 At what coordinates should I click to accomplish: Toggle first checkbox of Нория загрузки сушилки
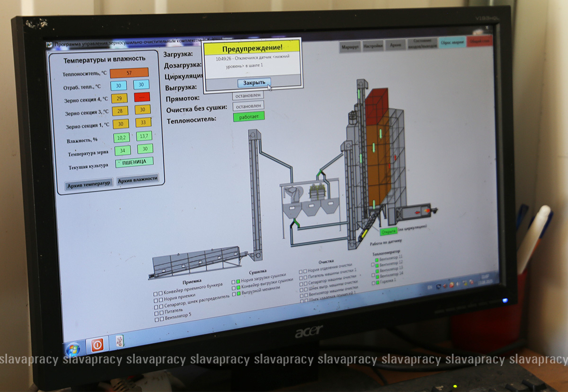point(233,282)
